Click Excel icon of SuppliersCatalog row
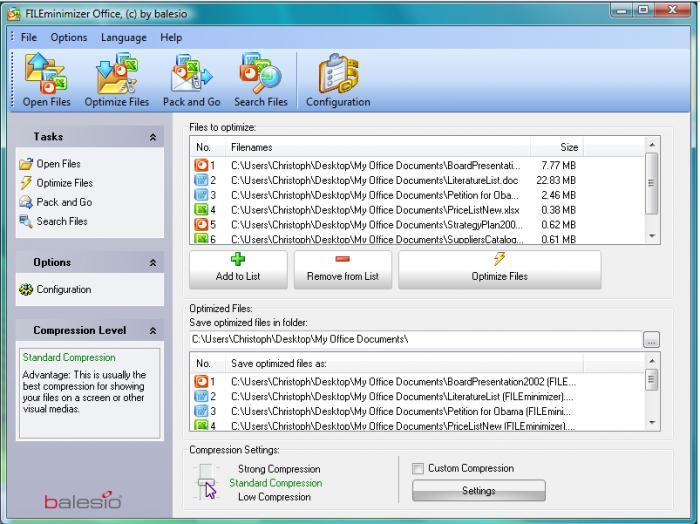Image resolution: width=700 pixels, height=524 pixels. 201,239
